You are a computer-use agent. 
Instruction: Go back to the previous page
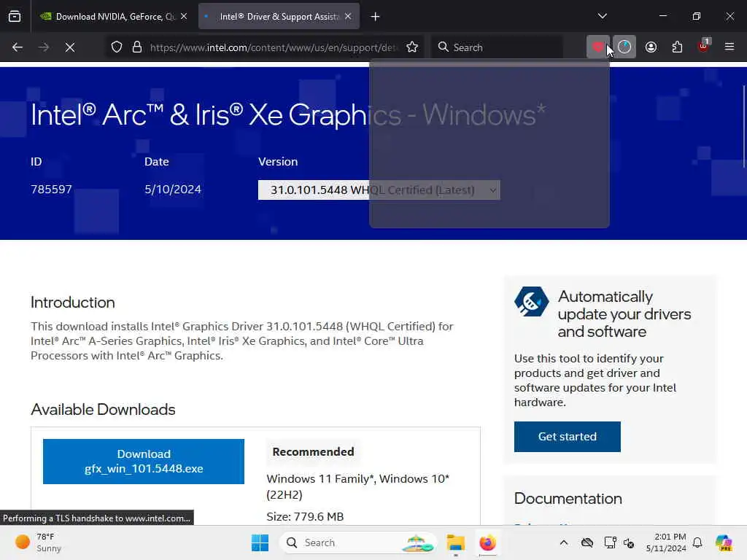[x=18, y=47]
